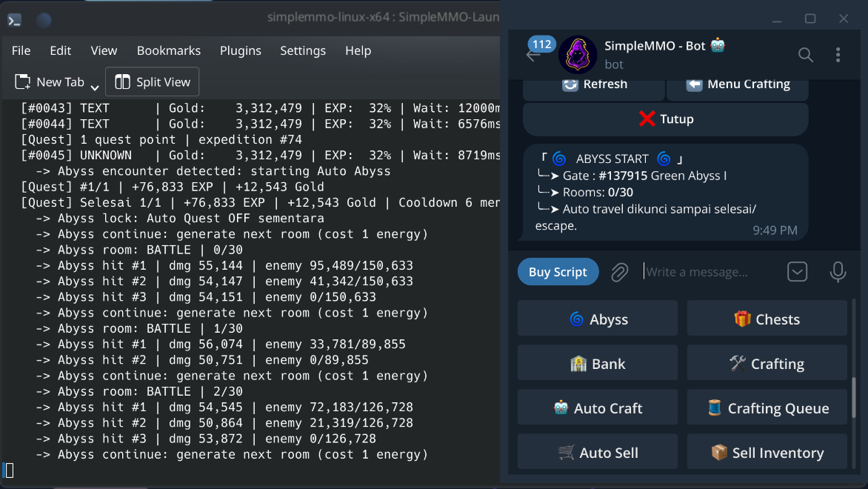Open the SimpleMMO bot profile avatar
Image resolution: width=868 pixels, height=489 pixels.
click(x=578, y=55)
